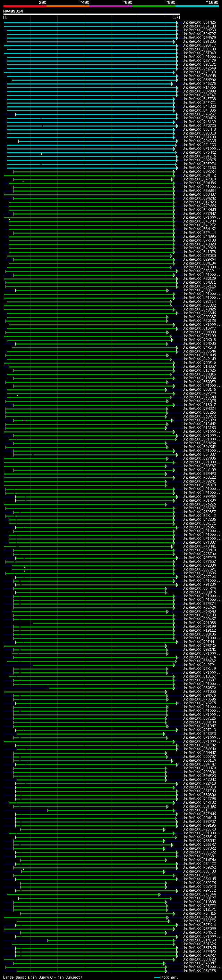Viewport: 222px width, 980px height.
Task: Select hit label UniRef100_P14766
Action: [199, 88]
